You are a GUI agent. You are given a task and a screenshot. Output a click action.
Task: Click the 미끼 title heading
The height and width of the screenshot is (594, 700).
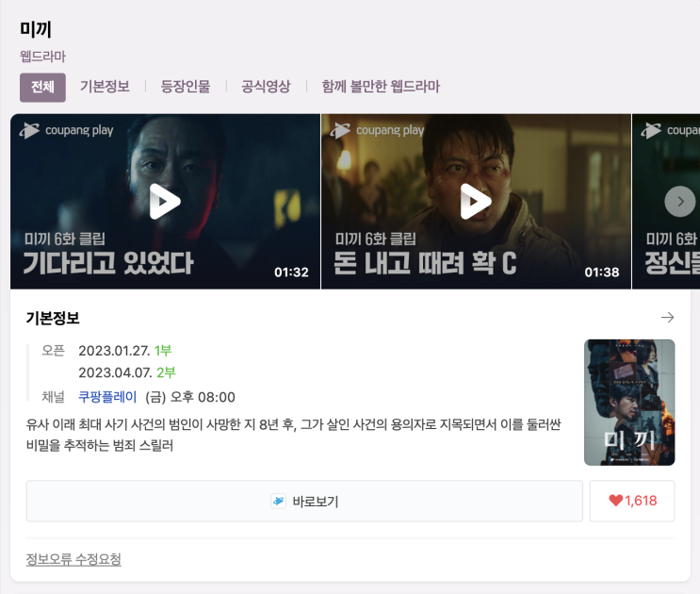(36, 29)
